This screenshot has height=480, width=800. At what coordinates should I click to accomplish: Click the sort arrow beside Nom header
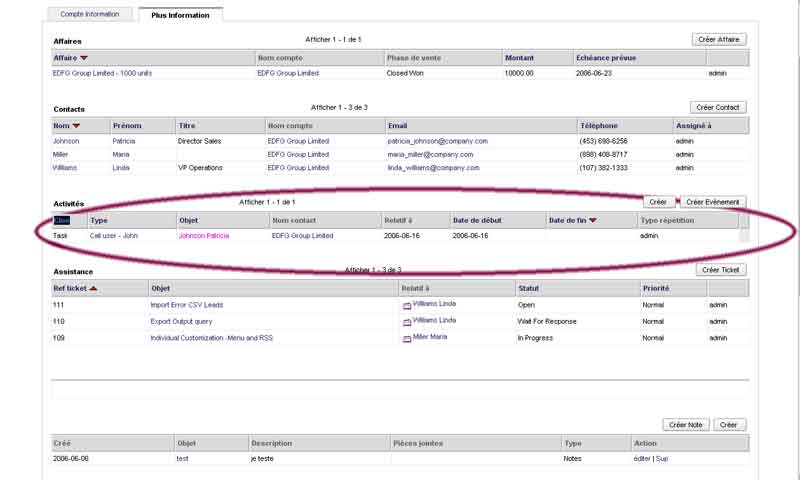[76, 125]
